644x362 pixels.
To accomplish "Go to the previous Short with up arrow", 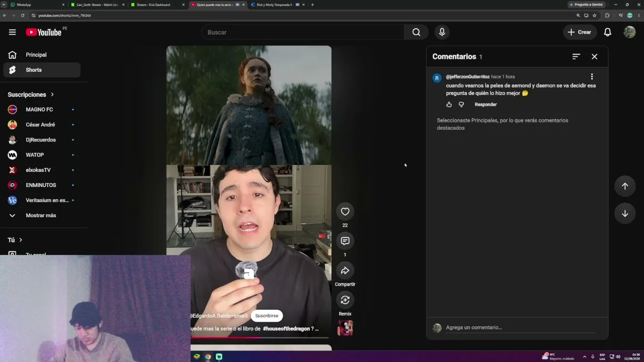I will 625,186.
